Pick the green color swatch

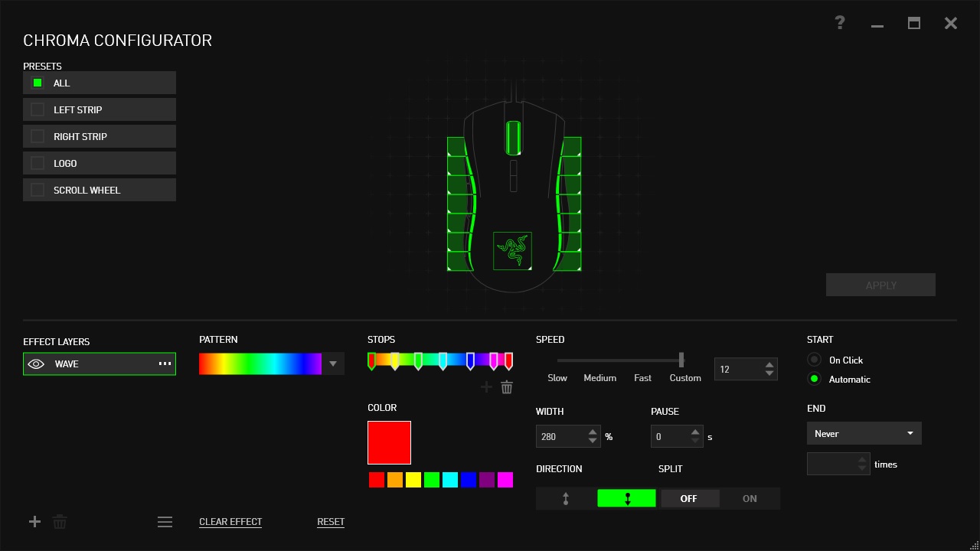pyautogui.click(x=432, y=480)
